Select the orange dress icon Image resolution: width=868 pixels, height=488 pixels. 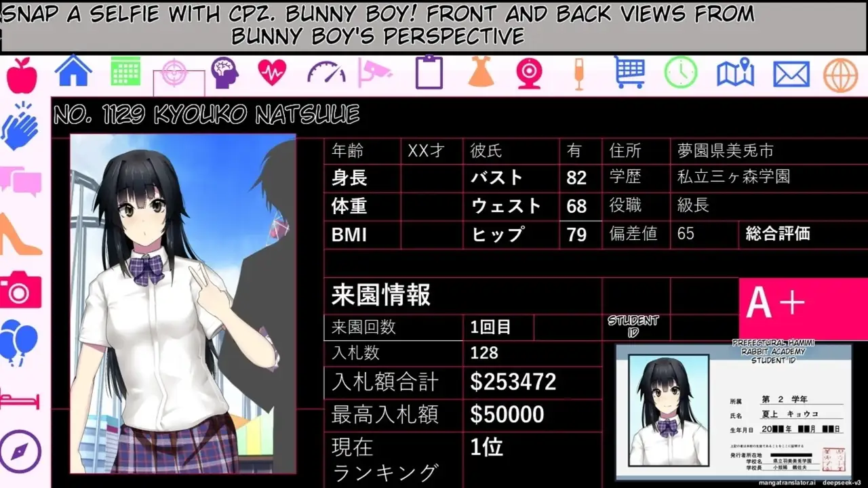481,71
